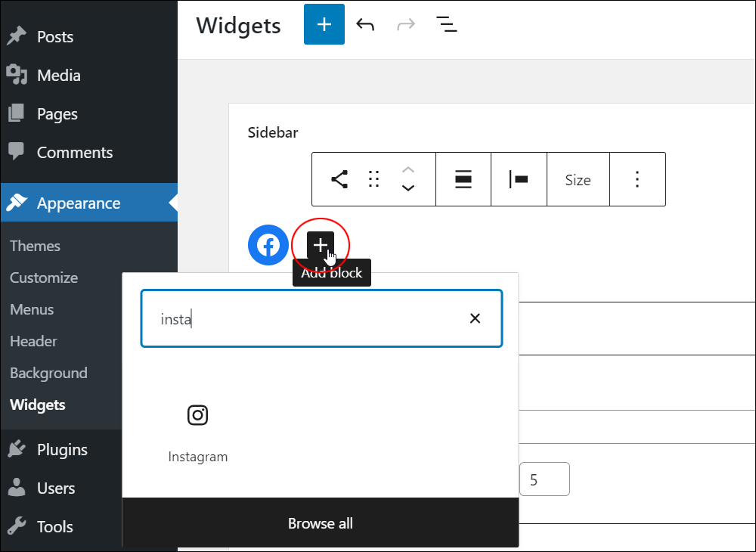Open the Tools menu
756x552 pixels.
point(55,526)
